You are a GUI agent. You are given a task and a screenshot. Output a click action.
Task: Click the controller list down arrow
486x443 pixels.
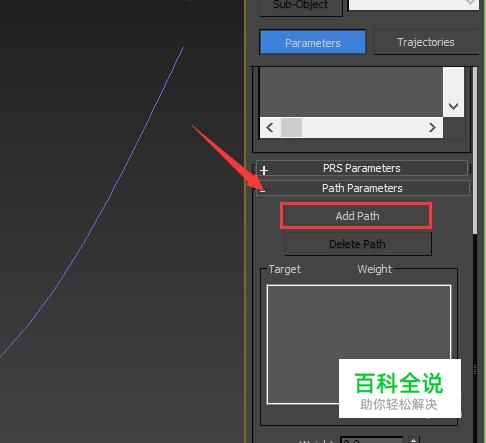click(x=453, y=106)
